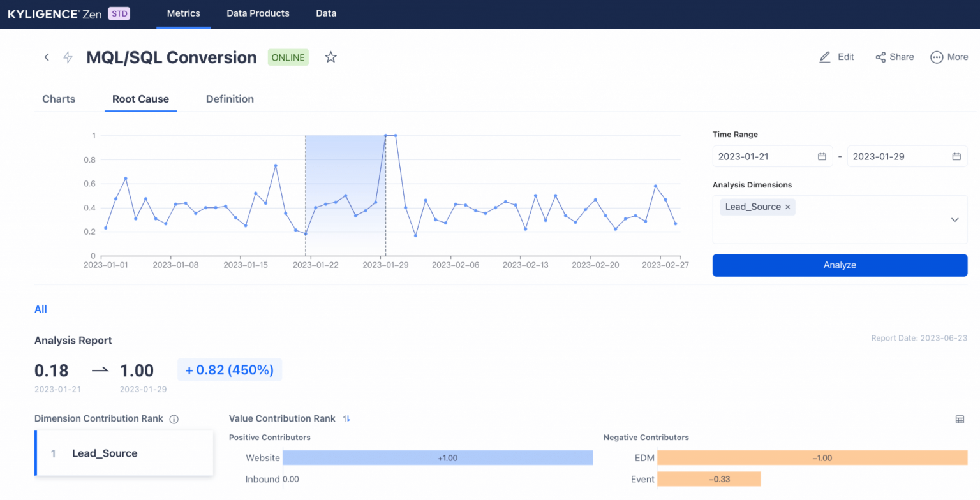This screenshot has height=500, width=980.
Task: Switch to the Charts tab
Action: point(58,99)
